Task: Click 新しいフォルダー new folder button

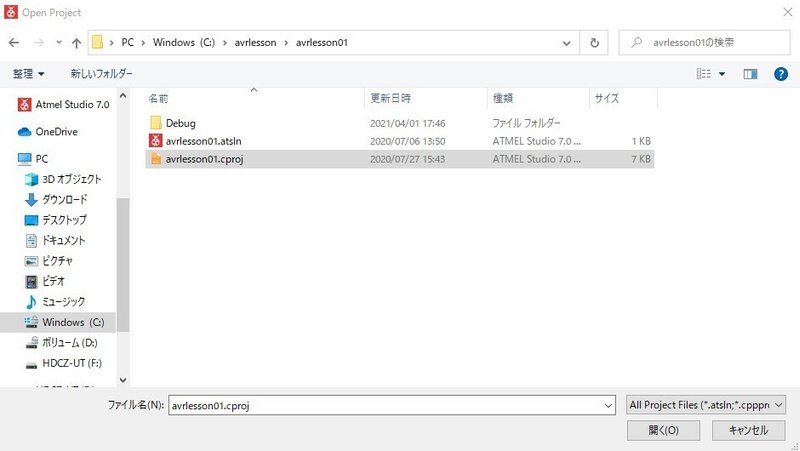Action: coord(102,74)
